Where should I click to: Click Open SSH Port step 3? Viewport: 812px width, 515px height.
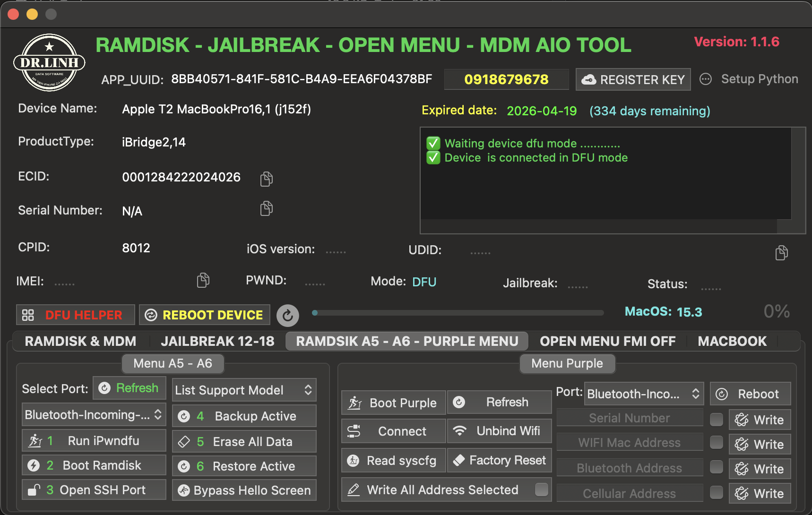(94, 490)
